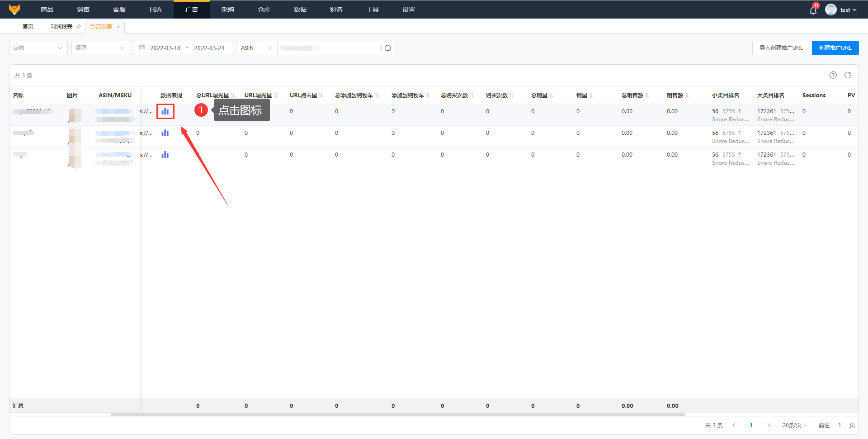This screenshot has height=439, width=868.
Task: Open the 商品 menu
Action: tap(47, 10)
